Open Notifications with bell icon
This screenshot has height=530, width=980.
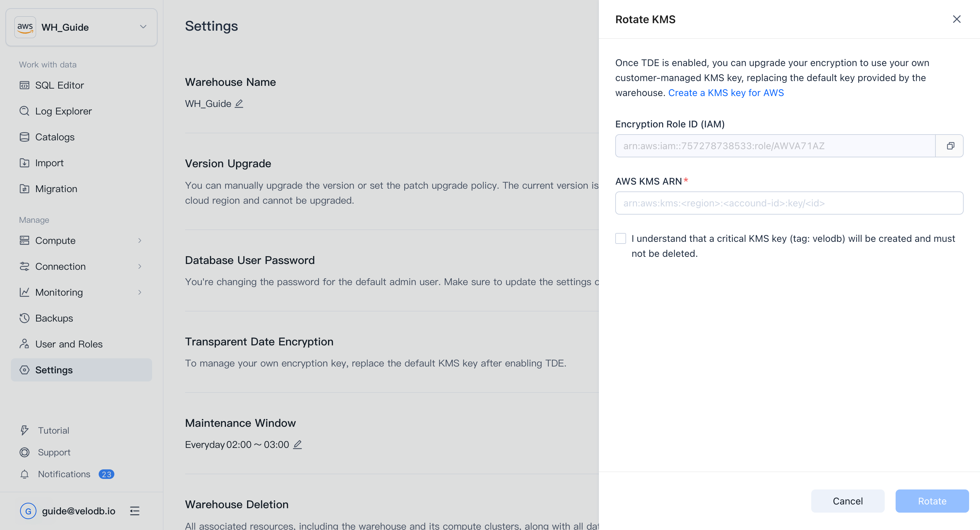point(25,474)
